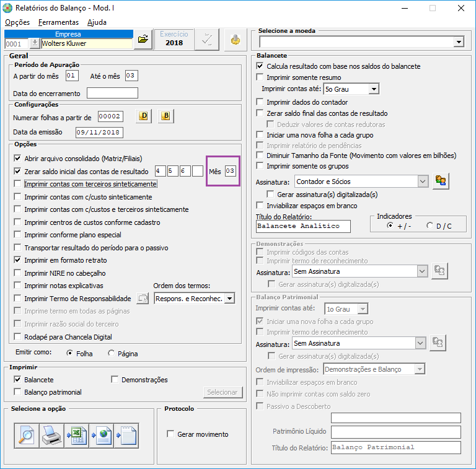Toggle Zerar saldo inicial das contas de resultado
This screenshot has height=469, width=476.
pyautogui.click(x=17, y=172)
